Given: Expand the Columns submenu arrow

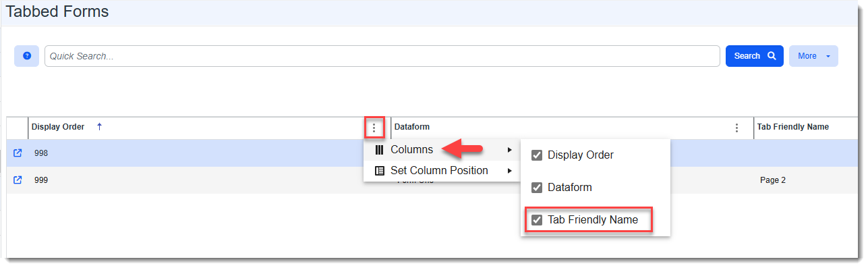Looking at the screenshot, I should click(x=510, y=150).
